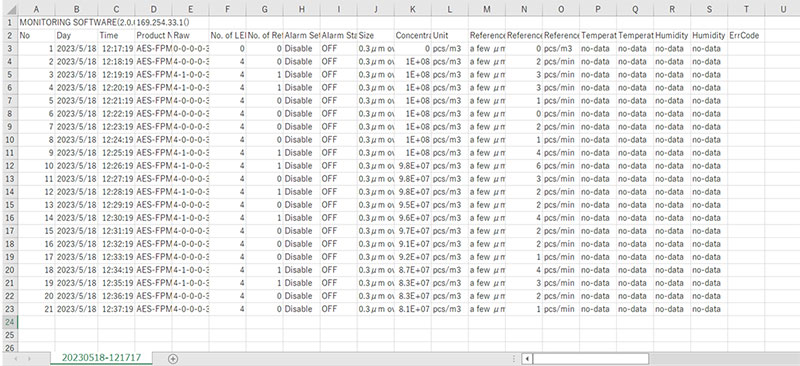Select 'Concentration' header cell in column K
Image resolution: width=800 pixels, height=366 pixels.
pos(412,36)
